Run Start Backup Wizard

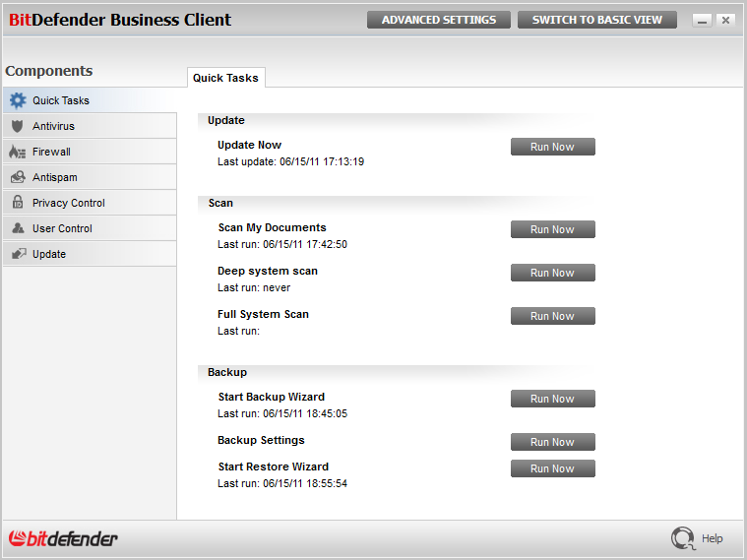tap(553, 399)
